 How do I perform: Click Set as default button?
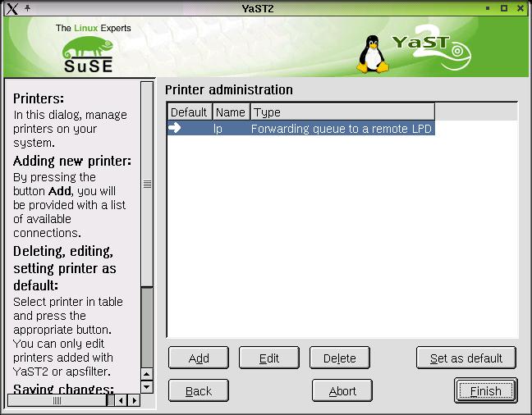465,358
